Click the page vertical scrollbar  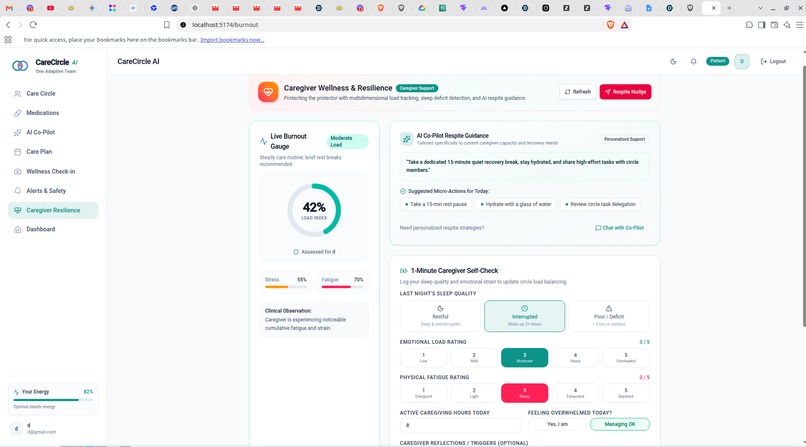pyautogui.click(x=803, y=195)
